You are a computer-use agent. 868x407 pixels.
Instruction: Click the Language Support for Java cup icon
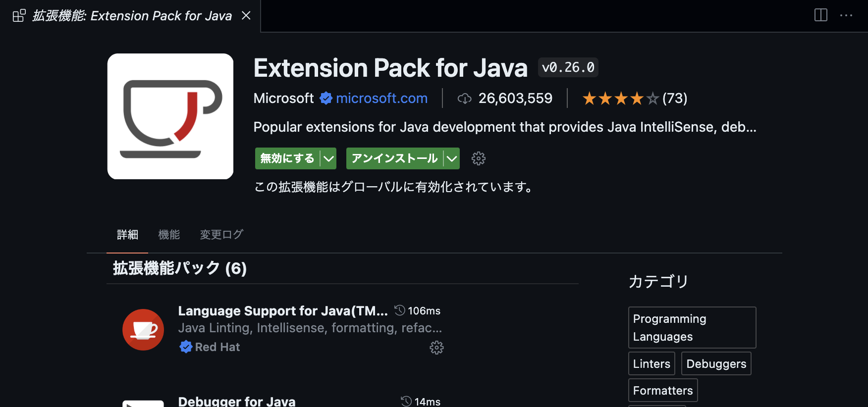tap(143, 329)
